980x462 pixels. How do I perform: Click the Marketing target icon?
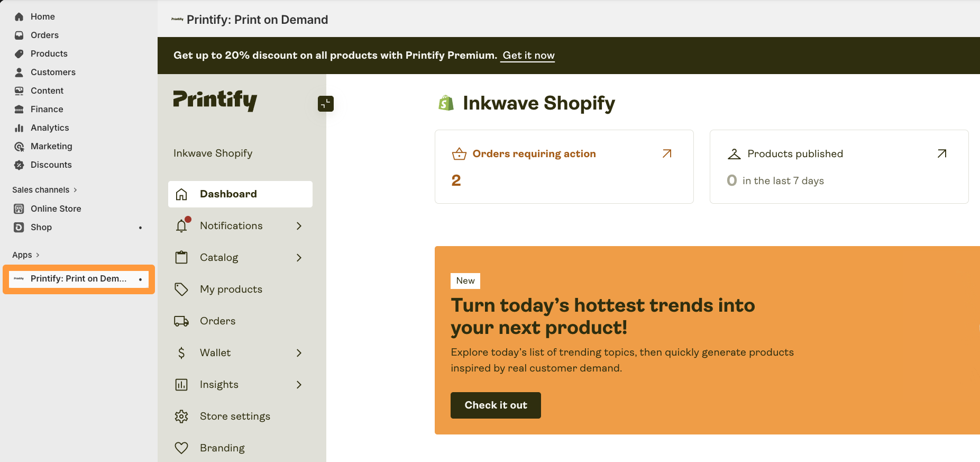tap(19, 147)
